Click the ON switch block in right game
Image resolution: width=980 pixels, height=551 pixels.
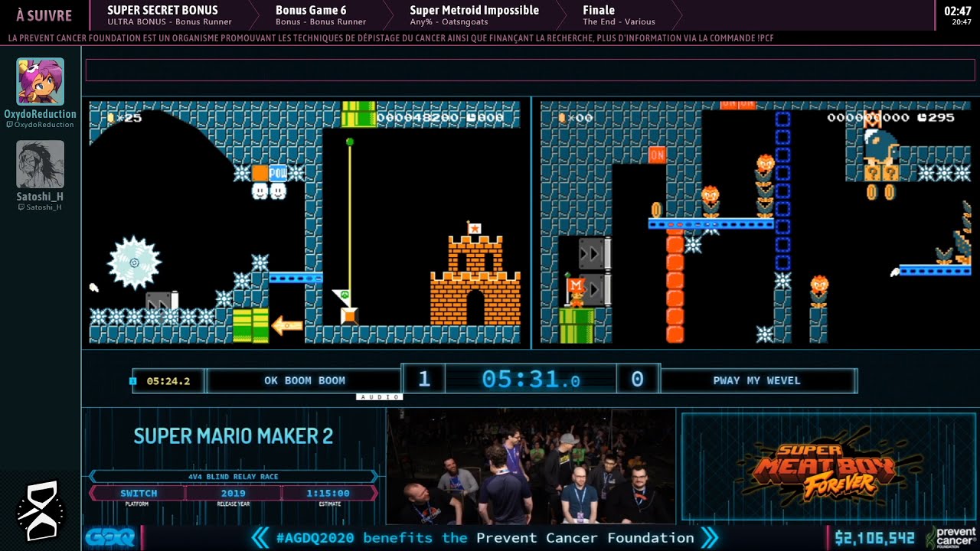[657, 155]
